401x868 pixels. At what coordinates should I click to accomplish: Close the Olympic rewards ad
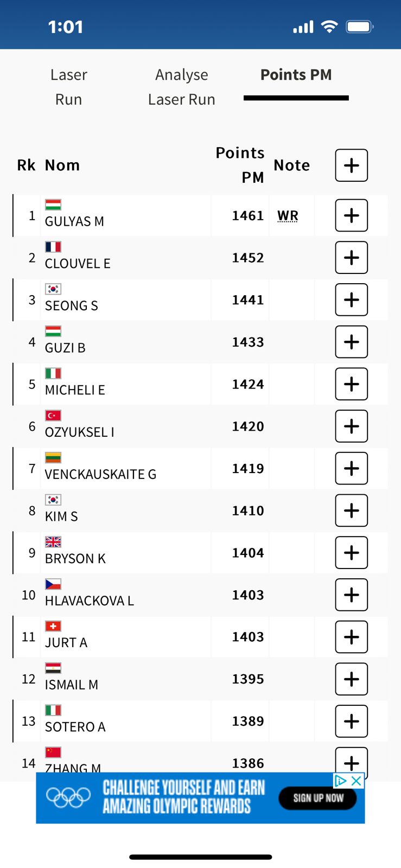click(x=357, y=781)
